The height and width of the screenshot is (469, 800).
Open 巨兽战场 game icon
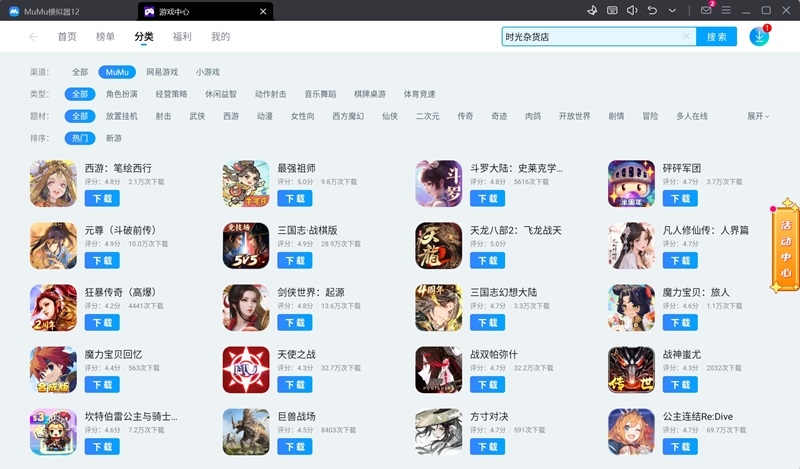click(x=246, y=432)
